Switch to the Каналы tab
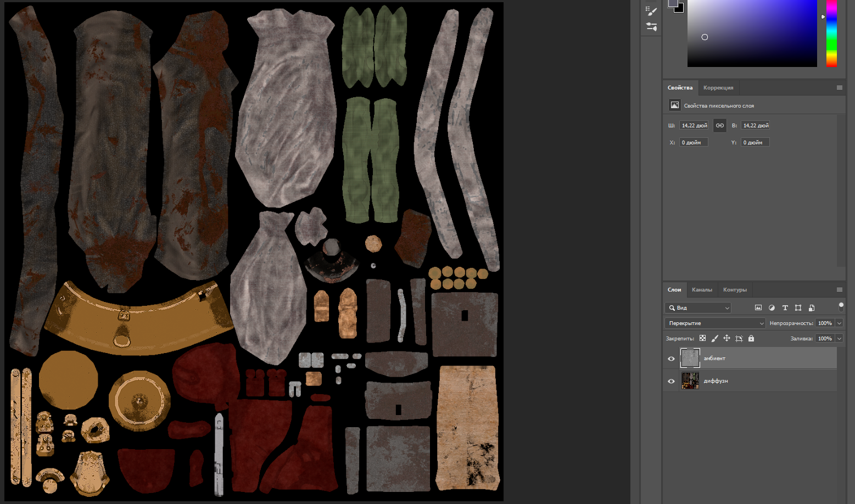The height and width of the screenshot is (504, 855). pyautogui.click(x=702, y=290)
